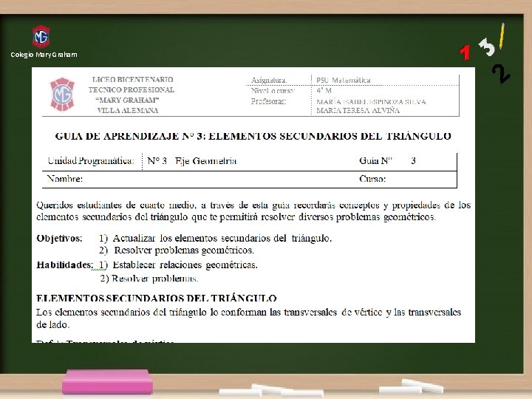
Task: Click the "Objetivos:" heading
Action: [x=59, y=238]
